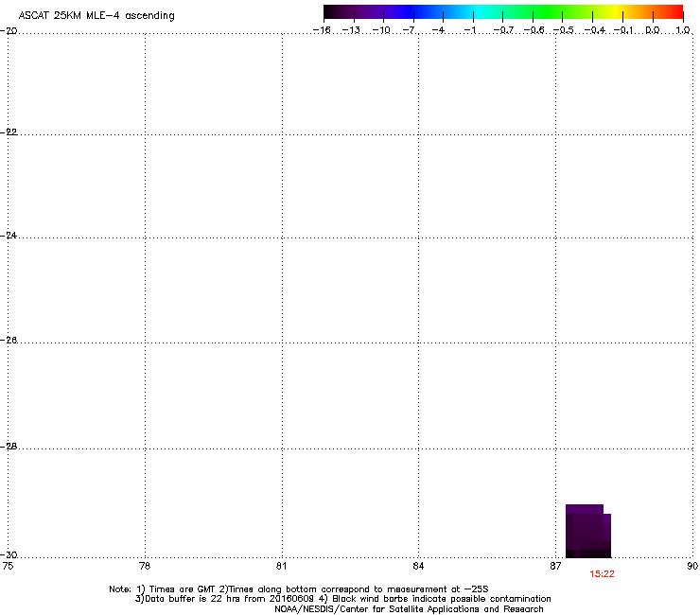Click the "1.0" color scale label
Viewport: 700px width, 615px height.
click(x=683, y=30)
